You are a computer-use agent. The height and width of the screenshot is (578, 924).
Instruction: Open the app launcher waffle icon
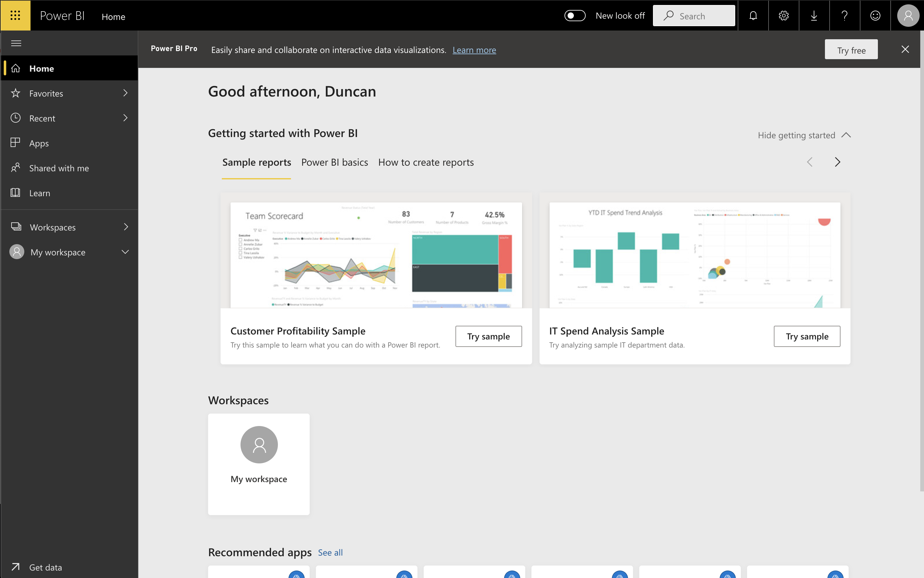coord(15,15)
